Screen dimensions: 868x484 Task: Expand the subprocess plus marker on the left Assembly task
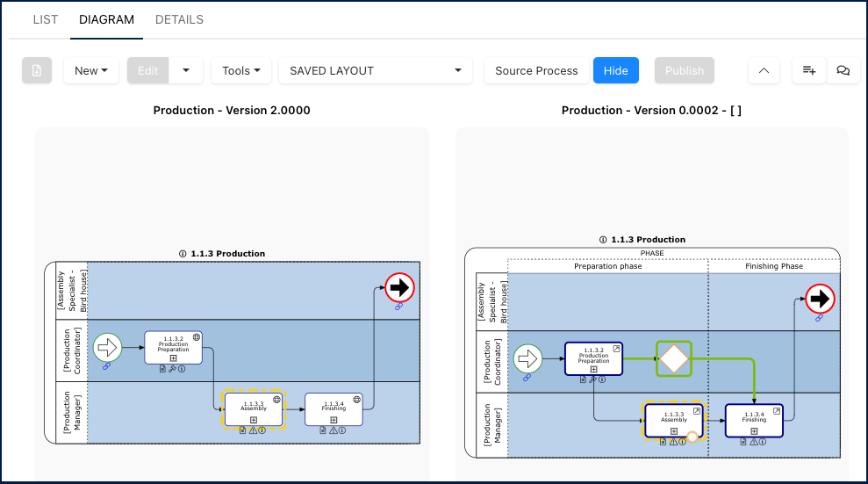click(x=254, y=419)
